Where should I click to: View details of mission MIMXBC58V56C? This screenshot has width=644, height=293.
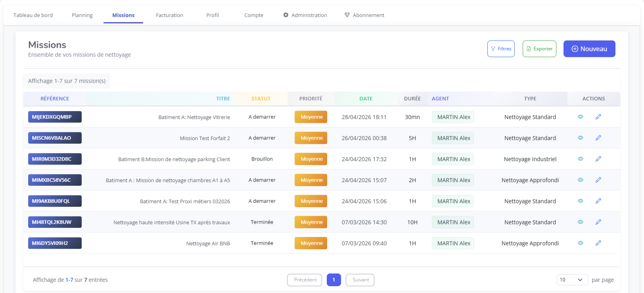tap(580, 180)
